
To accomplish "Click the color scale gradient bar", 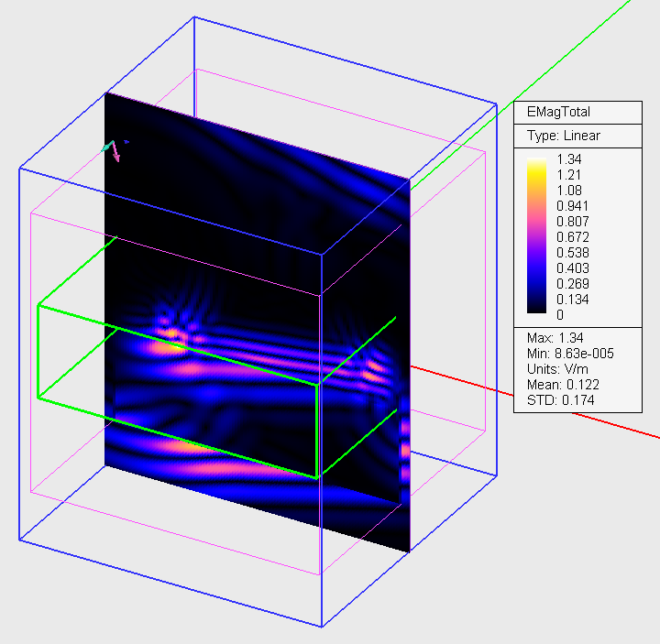I will tap(536, 235).
